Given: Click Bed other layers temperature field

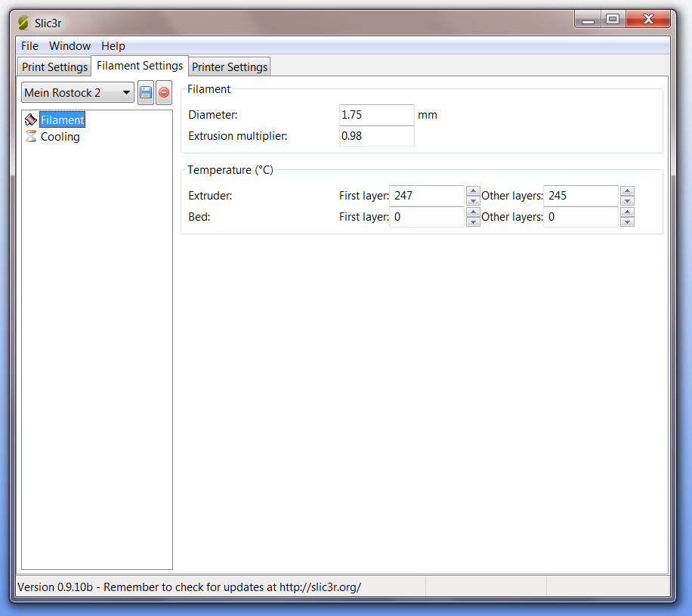Looking at the screenshot, I should 580,217.
